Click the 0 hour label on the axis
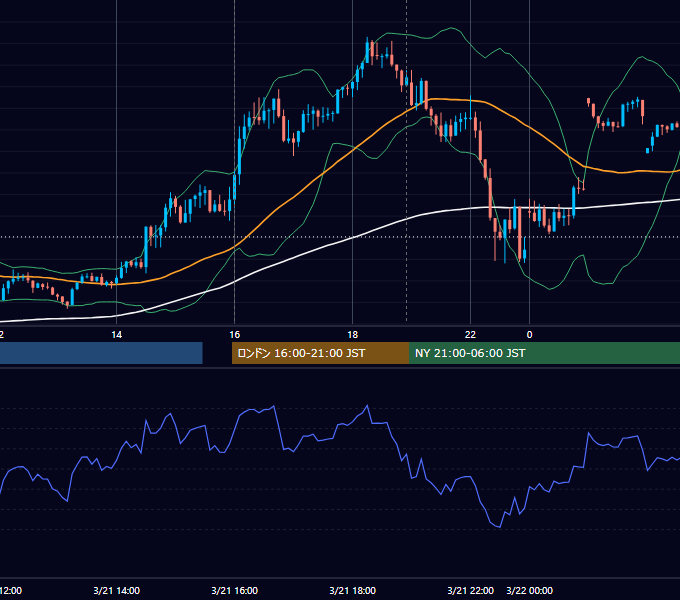 pyautogui.click(x=529, y=335)
